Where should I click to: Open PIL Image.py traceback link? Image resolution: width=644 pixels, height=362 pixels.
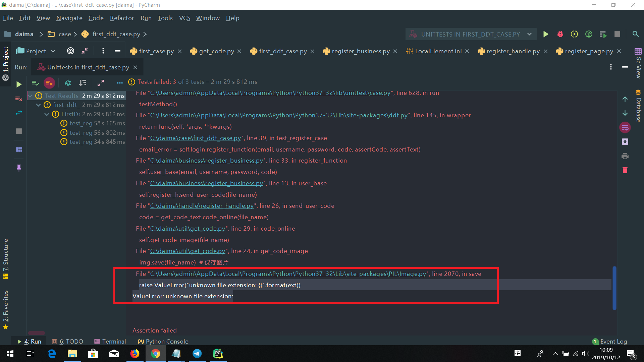tap(288, 274)
